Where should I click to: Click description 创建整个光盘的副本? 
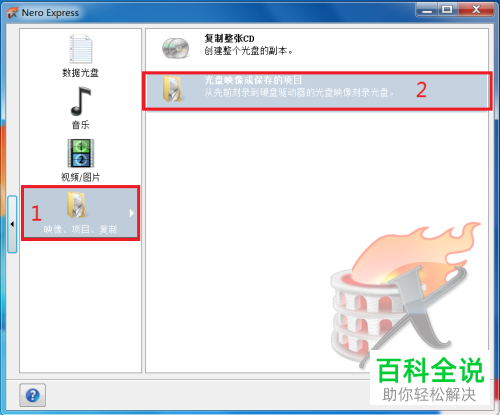(249, 51)
